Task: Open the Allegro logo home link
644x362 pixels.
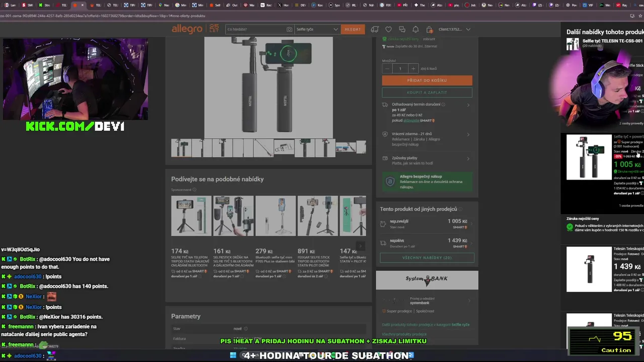Action: click(187, 29)
